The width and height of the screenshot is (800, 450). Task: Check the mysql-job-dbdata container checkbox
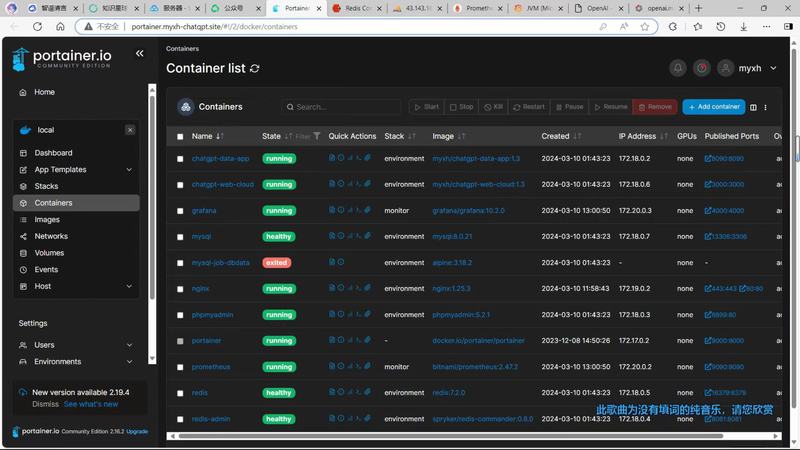click(x=180, y=263)
